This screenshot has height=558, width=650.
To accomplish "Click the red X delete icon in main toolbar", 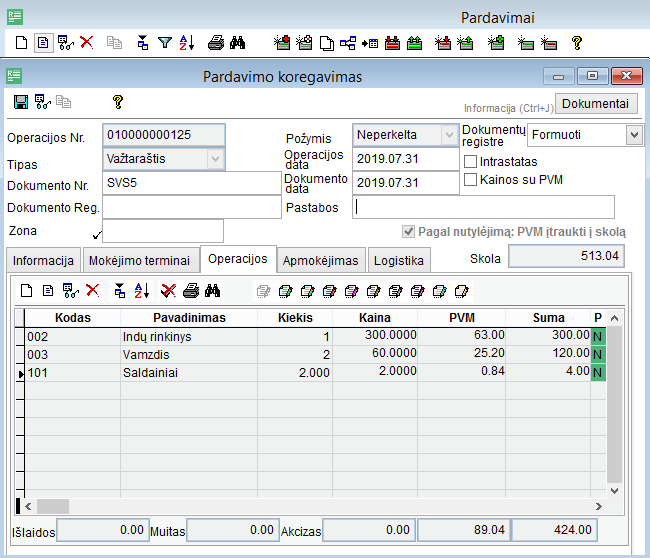I will [x=87, y=43].
